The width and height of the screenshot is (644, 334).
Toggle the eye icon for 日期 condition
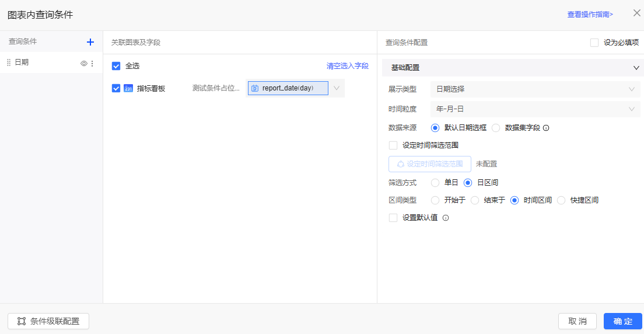pos(83,63)
